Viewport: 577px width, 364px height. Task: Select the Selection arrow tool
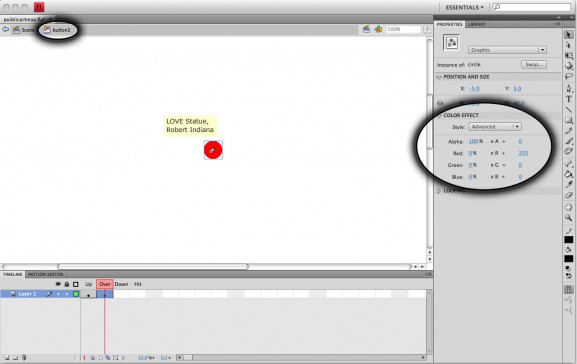coord(569,35)
